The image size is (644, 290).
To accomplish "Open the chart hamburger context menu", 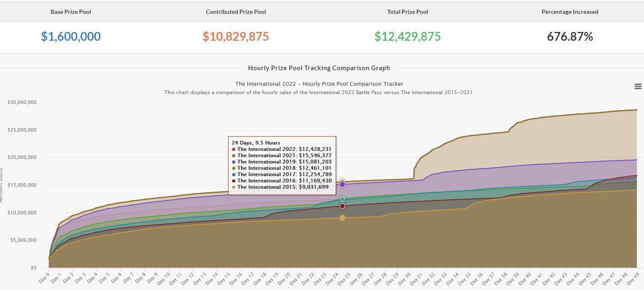I will (638, 86).
